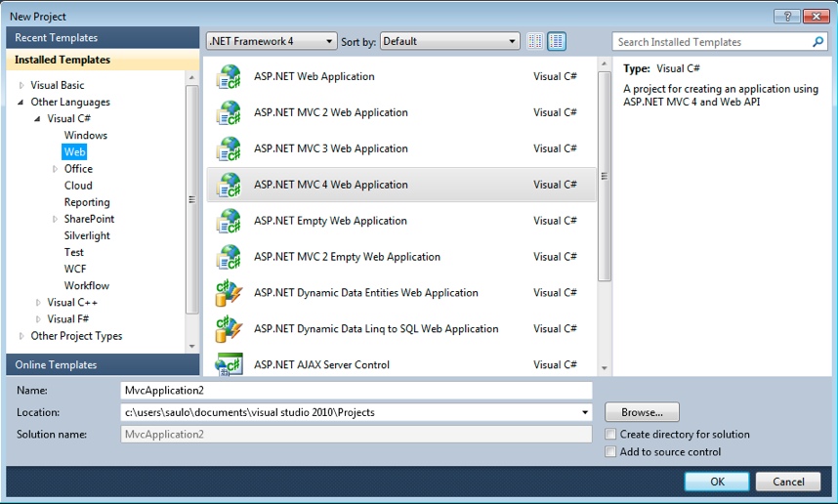Open the Location path dropdown arrow
Viewport: 838px width, 504px height.
click(585, 412)
